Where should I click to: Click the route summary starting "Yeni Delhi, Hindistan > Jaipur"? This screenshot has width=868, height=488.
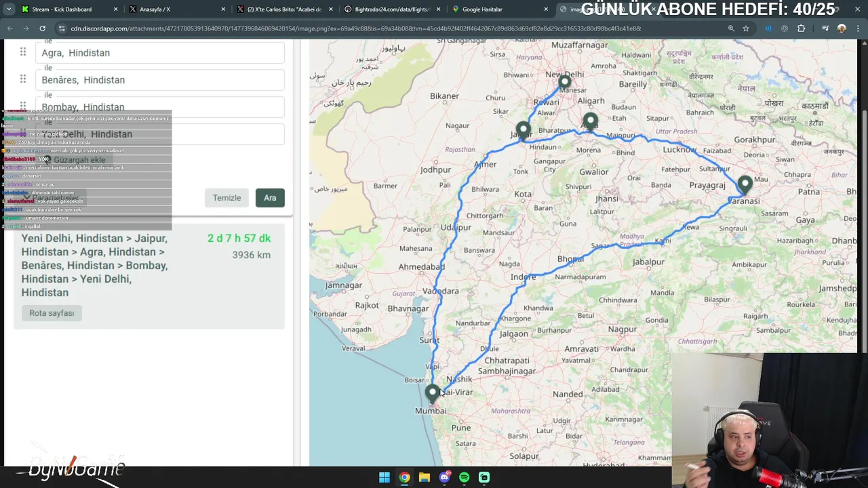click(94, 266)
